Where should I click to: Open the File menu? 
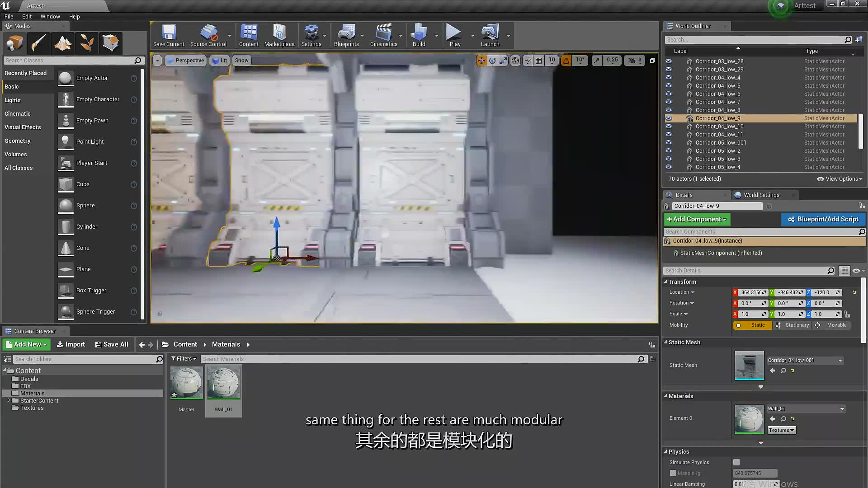tap(9, 16)
